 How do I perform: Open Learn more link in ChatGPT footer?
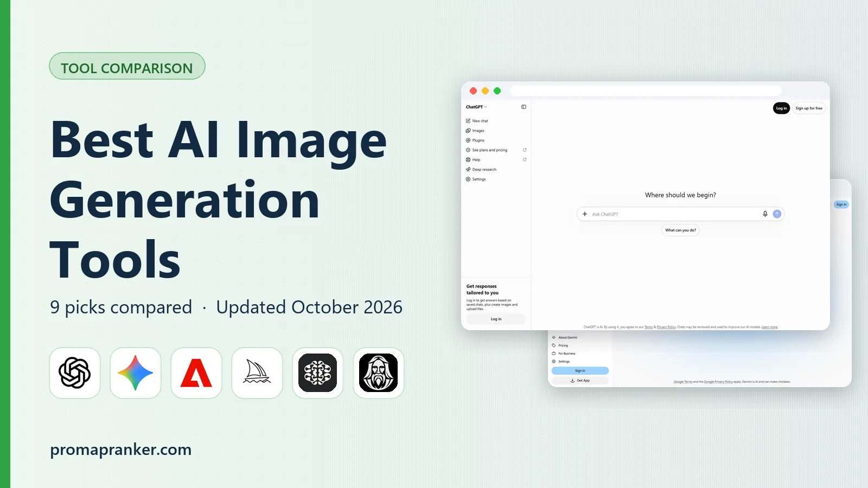point(769,327)
